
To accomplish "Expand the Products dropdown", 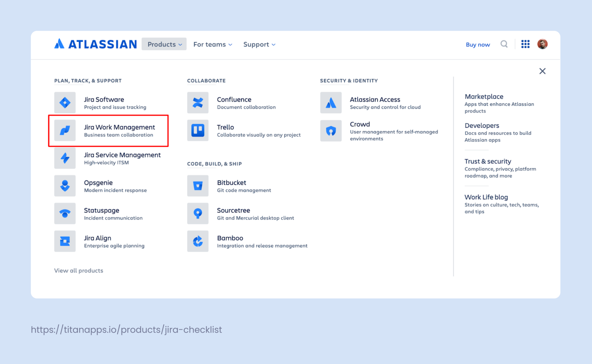I will 164,44.
